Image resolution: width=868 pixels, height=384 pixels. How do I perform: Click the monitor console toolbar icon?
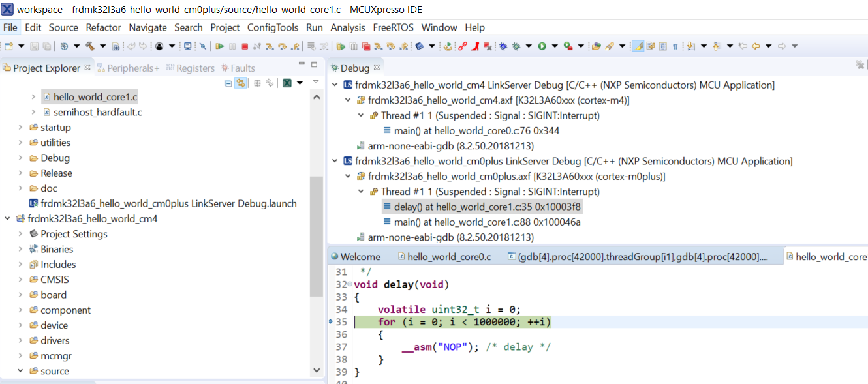(188, 46)
